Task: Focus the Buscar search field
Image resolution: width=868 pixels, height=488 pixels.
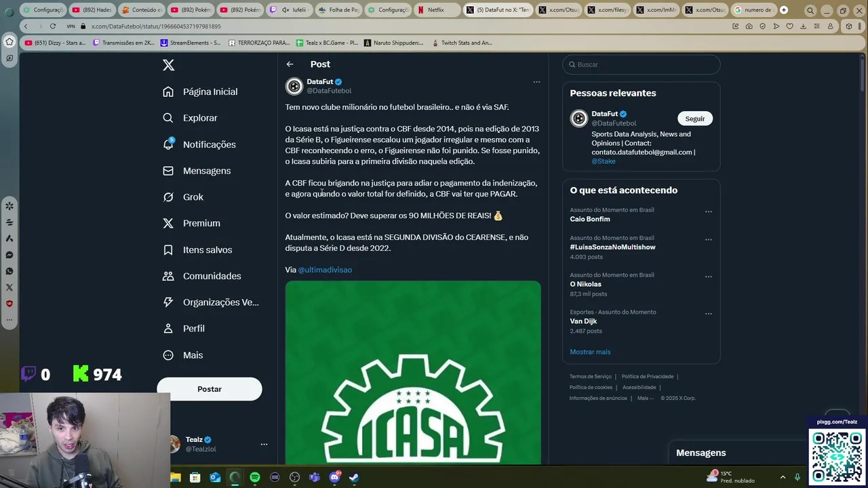Action: tap(642, 64)
